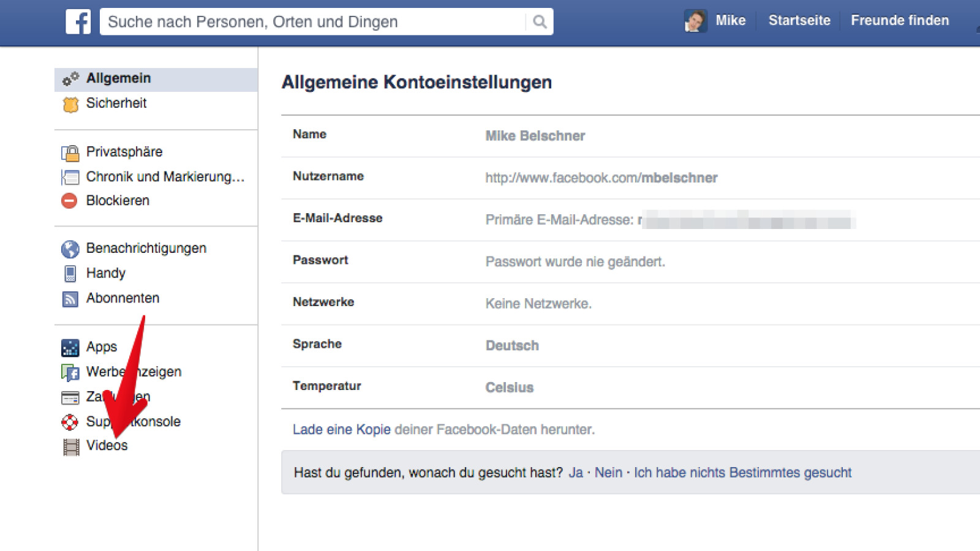Open Apps settings via the apps grid icon

click(x=70, y=347)
